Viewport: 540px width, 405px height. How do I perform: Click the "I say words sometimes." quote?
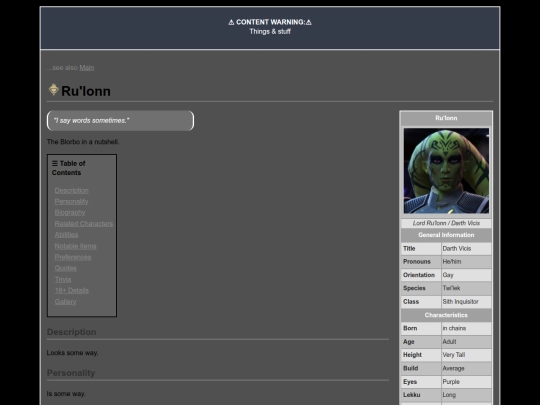(x=92, y=121)
